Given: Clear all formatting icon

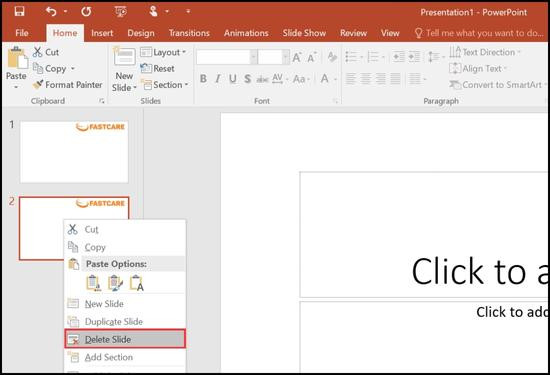Looking at the screenshot, I should pos(332,57).
